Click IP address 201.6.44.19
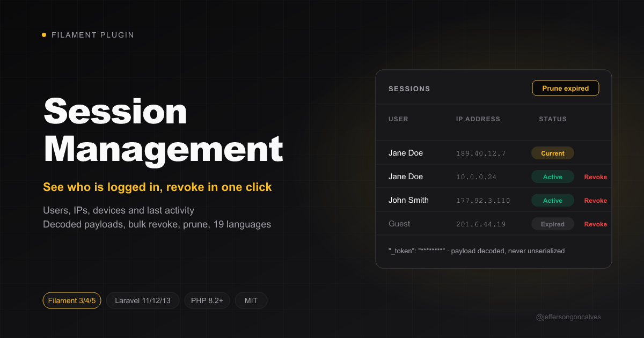644x338 pixels. (481, 224)
